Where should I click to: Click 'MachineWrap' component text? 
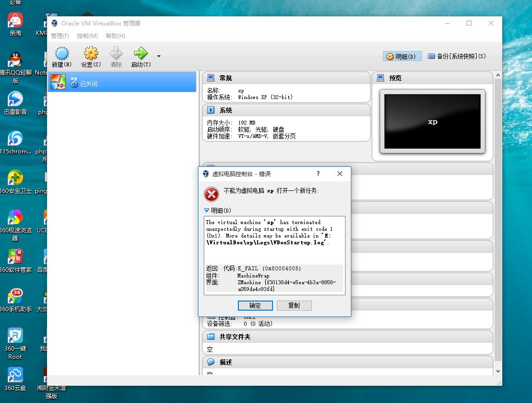pyautogui.click(x=253, y=276)
